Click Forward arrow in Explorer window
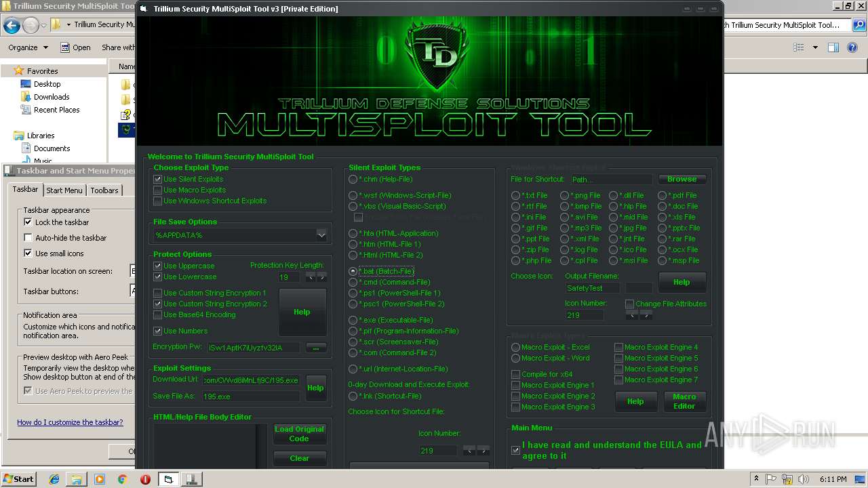Image resolution: width=868 pixels, height=488 pixels. tap(31, 26)
